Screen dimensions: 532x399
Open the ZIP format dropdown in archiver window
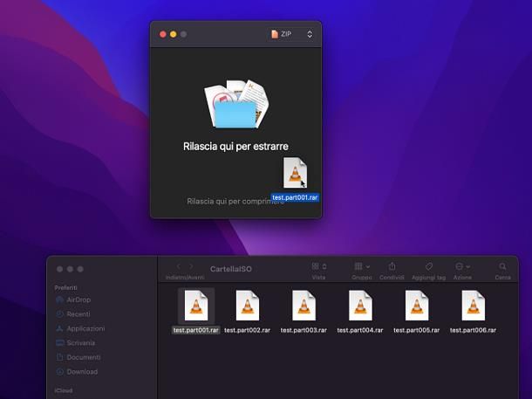[292, 34]
